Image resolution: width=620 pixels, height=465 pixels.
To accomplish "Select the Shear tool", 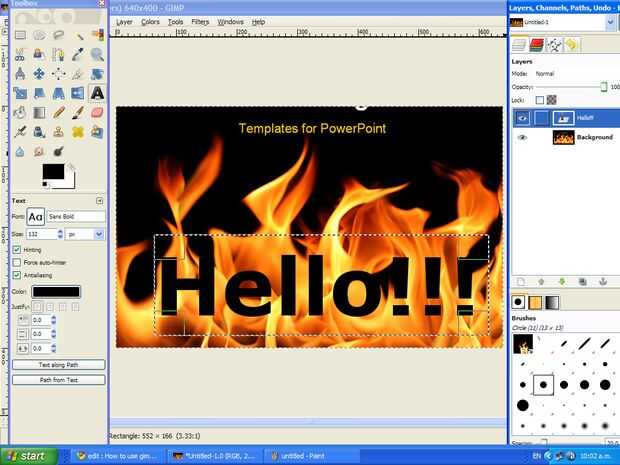I will click(x=39, y=93).
